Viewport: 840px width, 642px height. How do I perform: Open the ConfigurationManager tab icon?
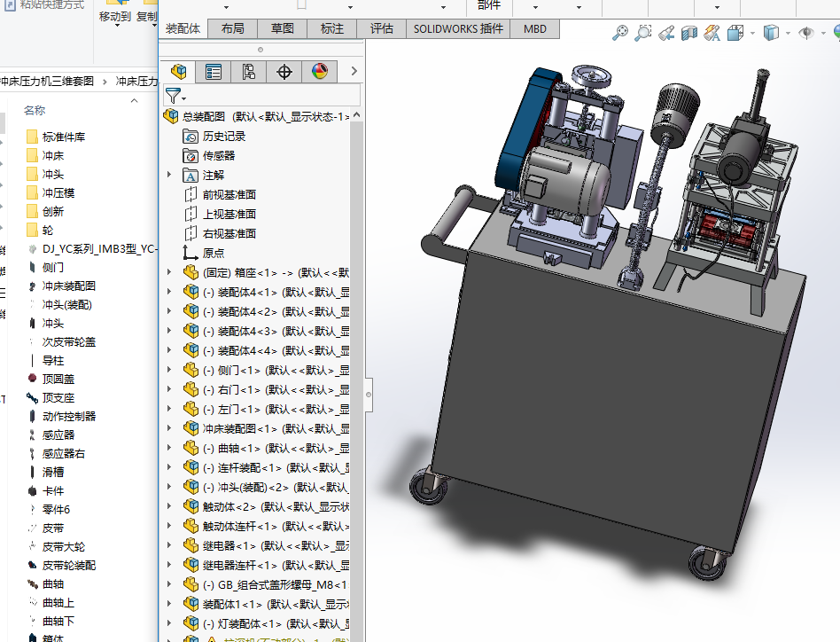coord(249,72)
